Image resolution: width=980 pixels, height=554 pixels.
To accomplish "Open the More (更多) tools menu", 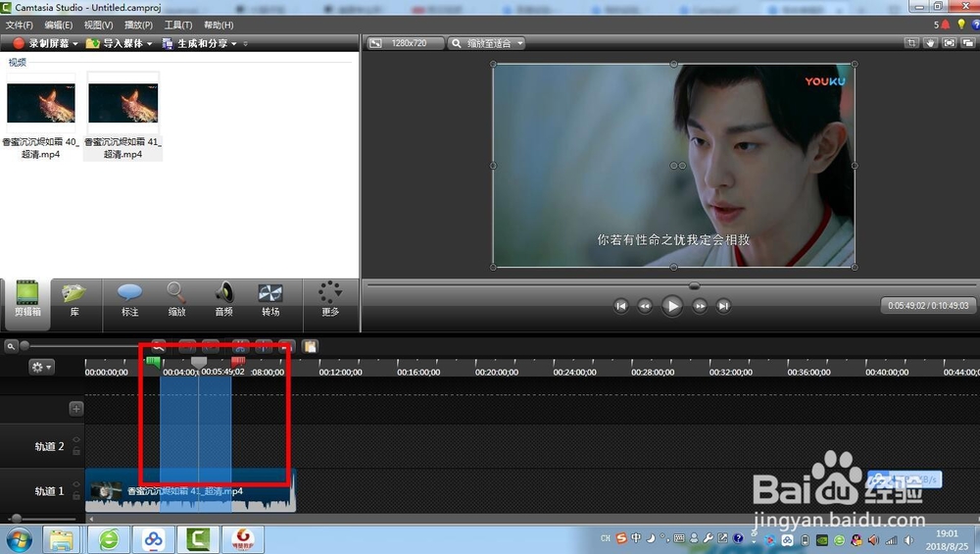I will (330, 299).
